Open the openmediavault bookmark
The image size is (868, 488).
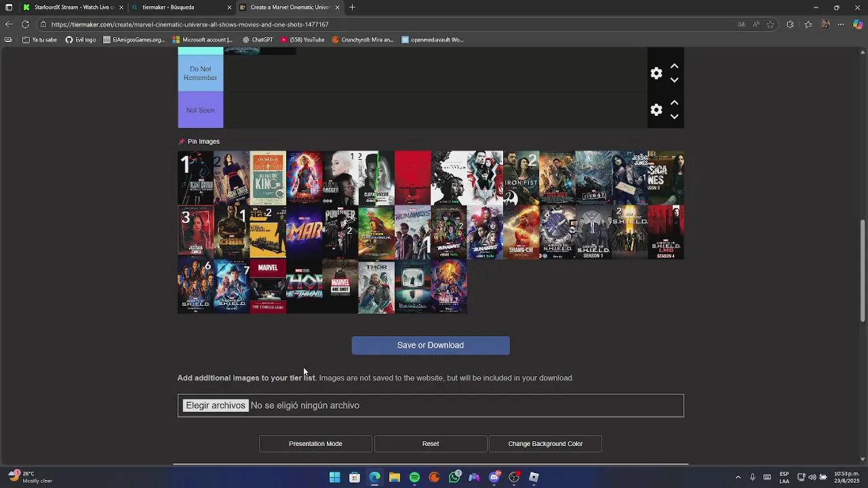(433, 40)
